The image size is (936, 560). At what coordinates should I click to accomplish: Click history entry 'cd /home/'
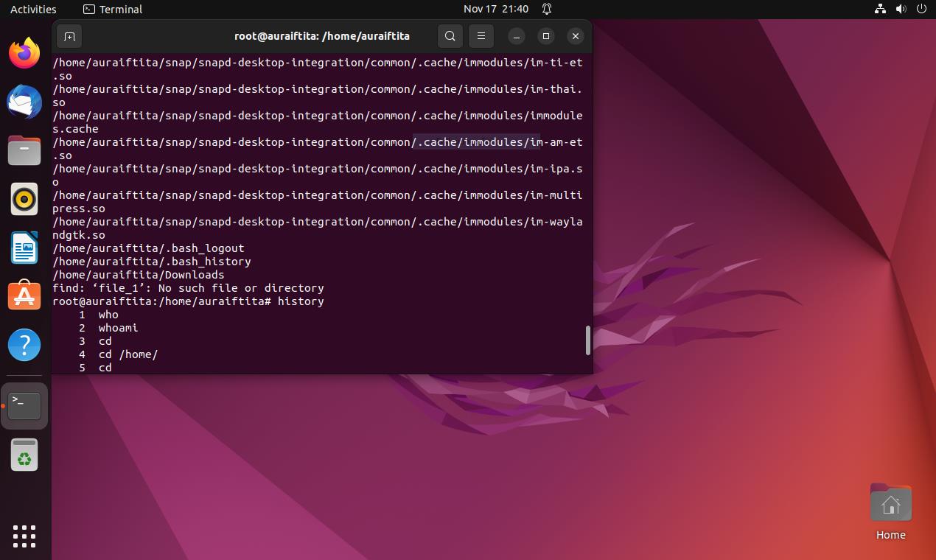[128, 354]
